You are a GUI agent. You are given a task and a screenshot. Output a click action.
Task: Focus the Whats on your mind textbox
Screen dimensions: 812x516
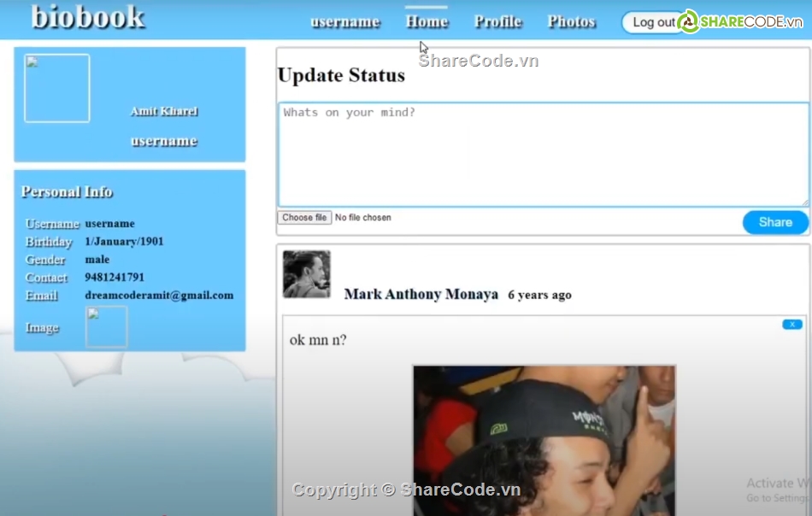544,155
